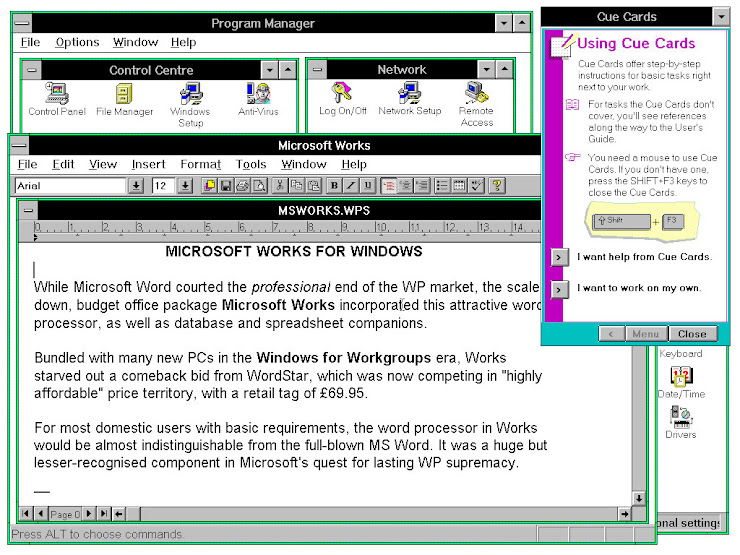This screenshot has height=555, width=740.
Task: Choose 'I want to work on my own'
Action: pyautogui.click(x=559, y=289)
